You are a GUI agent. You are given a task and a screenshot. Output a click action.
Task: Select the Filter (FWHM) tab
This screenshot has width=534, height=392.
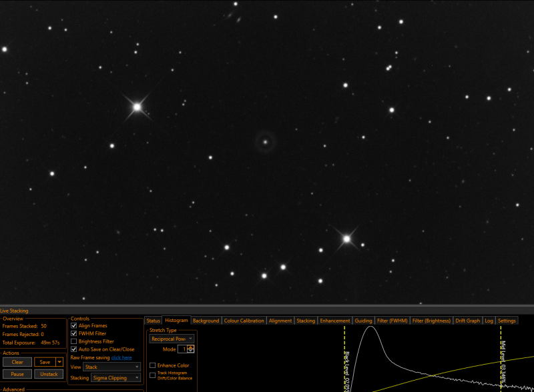pyautogui.click(x=392, y=321)
